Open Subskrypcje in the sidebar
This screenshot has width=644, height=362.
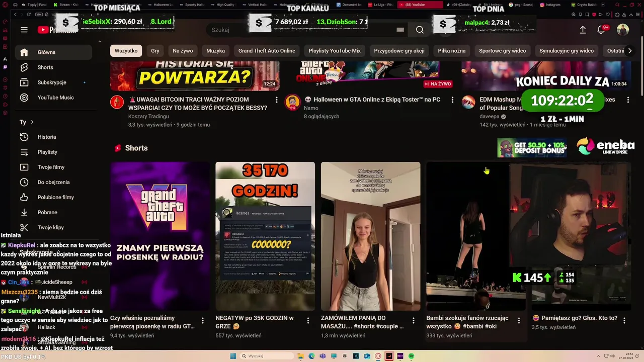53,82
